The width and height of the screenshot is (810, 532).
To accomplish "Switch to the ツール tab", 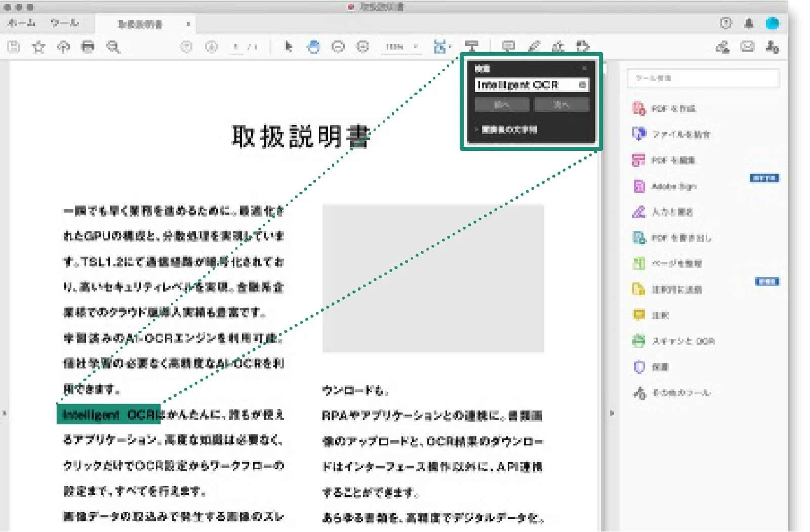I will point(65,23).
